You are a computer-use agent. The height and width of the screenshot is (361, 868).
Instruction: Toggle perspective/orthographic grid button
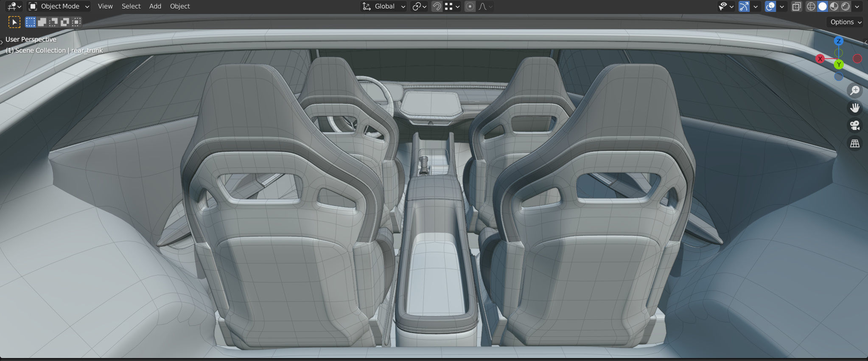coord(855,144)
